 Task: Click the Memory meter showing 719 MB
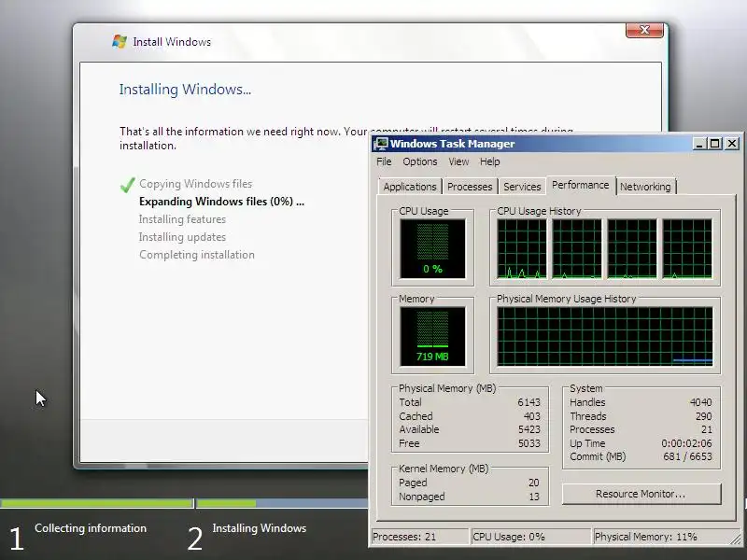pyautogui.click(x=432, y=336)
